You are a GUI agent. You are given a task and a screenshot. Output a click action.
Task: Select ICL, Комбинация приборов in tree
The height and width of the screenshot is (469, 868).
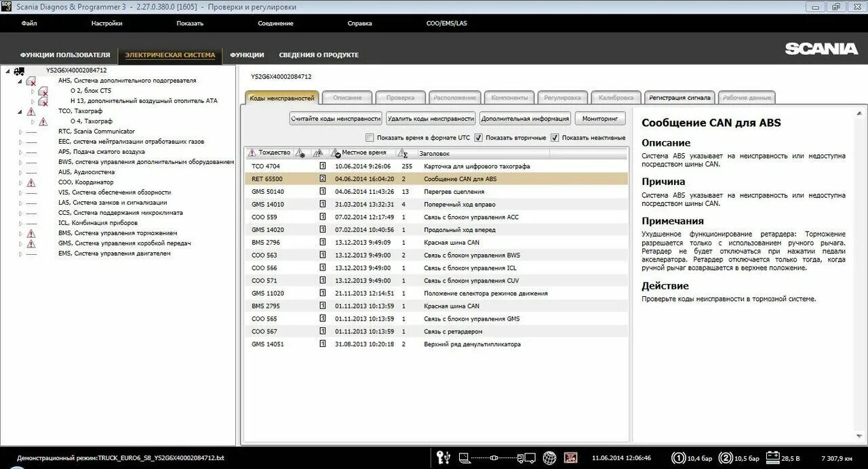(x=98, y=223)
